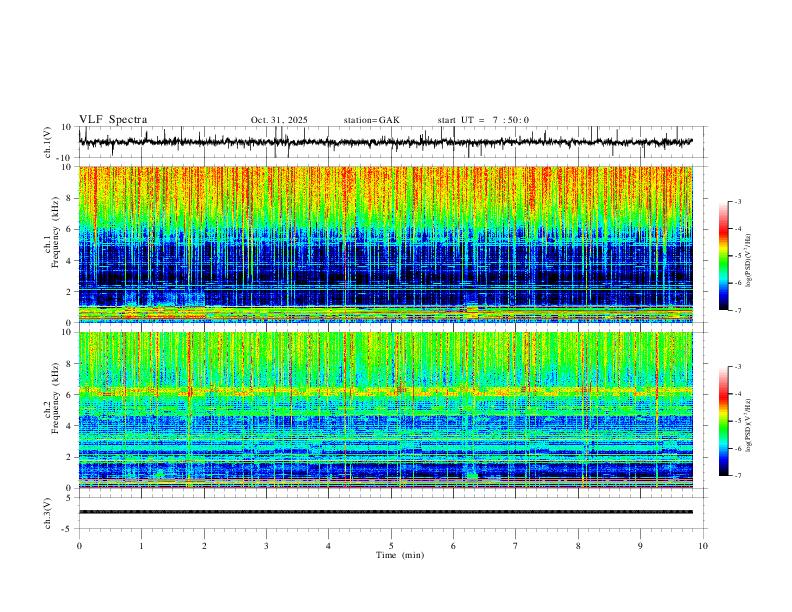Select the date text "Oct. 31, 2025"
The image size is (792, 612).
[x=279, y=120]
